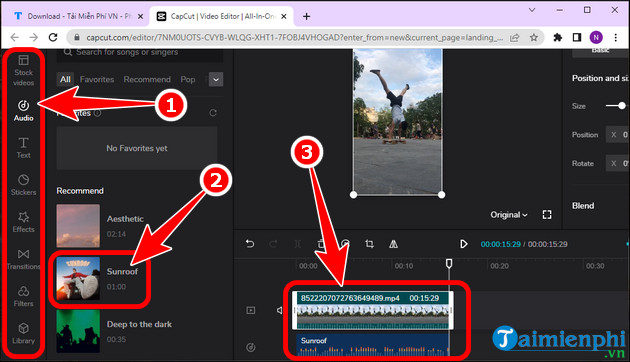Open the Transitions panel

click(x=23, y=259)
